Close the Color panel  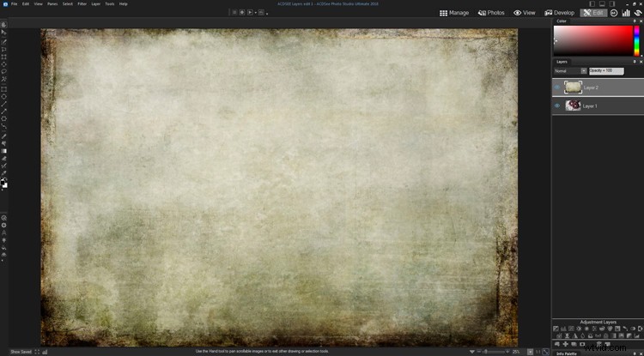click(x=639, y=21)
